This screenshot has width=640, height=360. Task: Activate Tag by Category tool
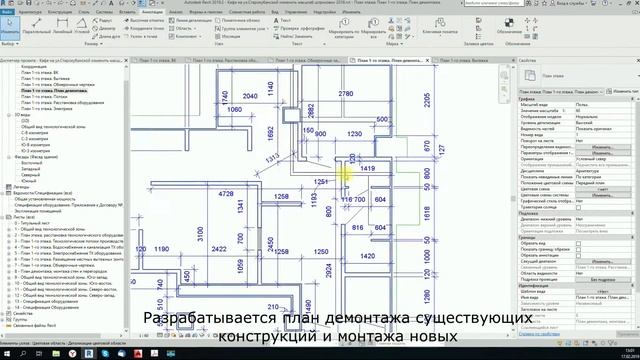pos(344,28)
